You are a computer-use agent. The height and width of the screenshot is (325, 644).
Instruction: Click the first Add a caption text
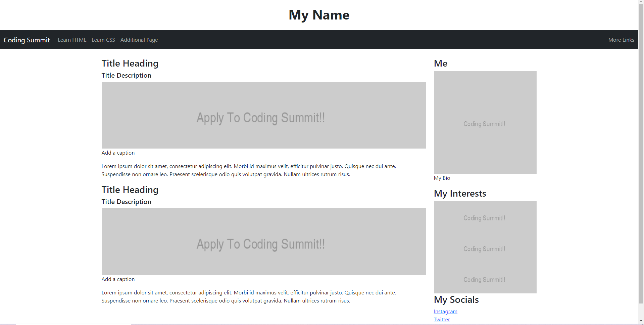(x=118, y=153)
